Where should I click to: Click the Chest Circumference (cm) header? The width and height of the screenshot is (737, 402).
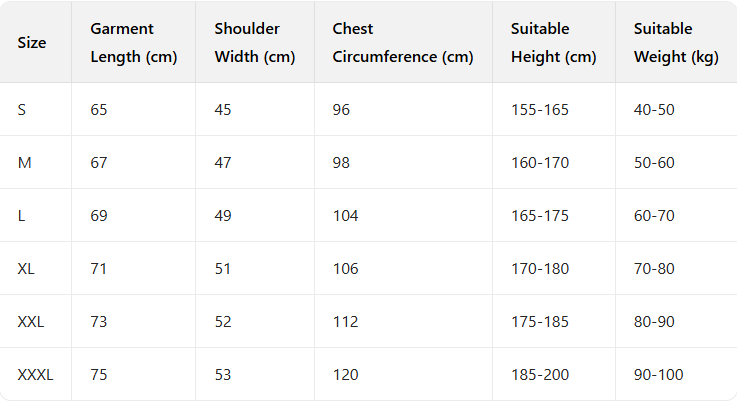pyautogui.click(x=402, y=43)
